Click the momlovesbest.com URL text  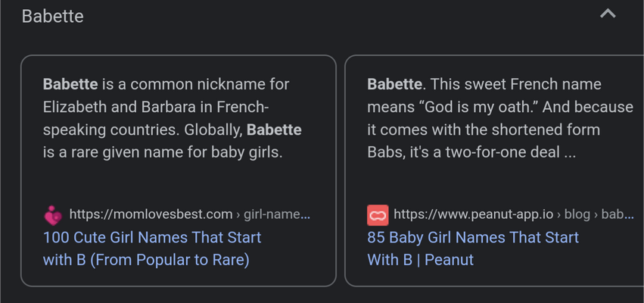[x=151, y=214]
